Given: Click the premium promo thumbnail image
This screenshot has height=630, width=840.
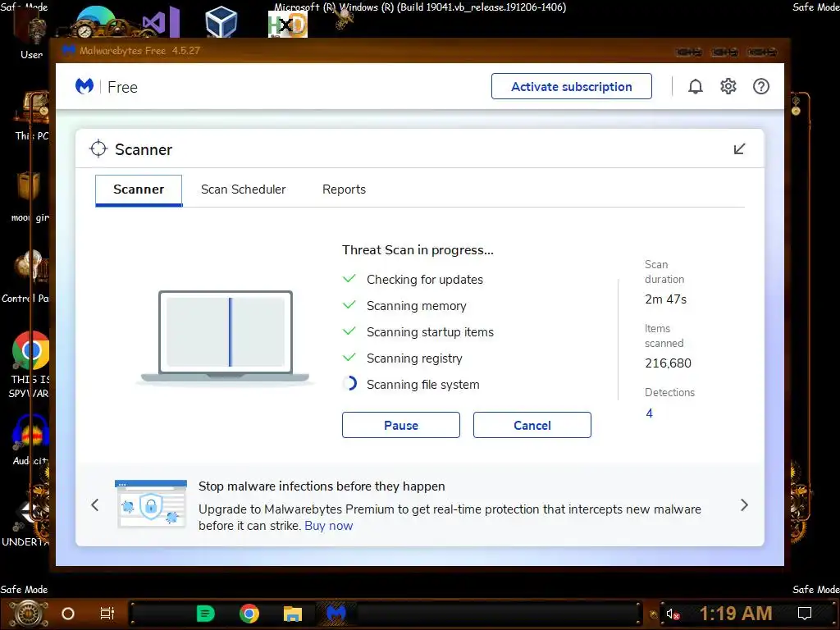Looking at the screenshot, I should point(151,504).
